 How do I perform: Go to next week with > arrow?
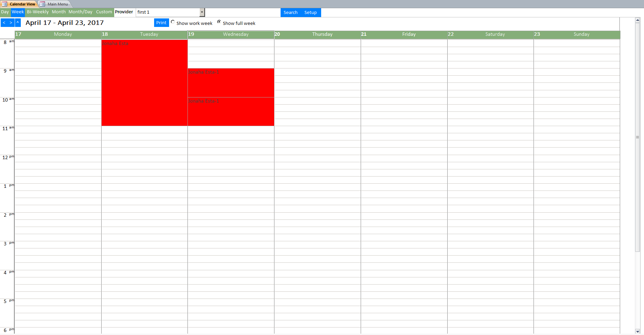11,23
